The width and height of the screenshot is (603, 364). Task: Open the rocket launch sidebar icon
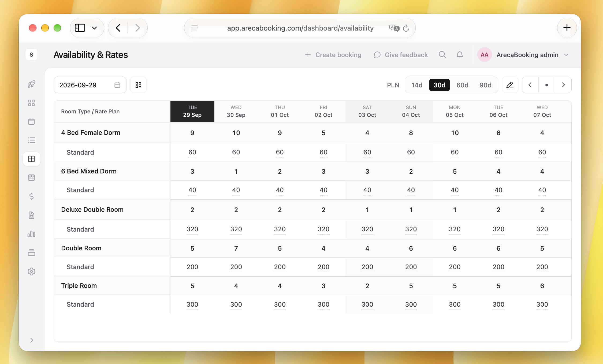point(32,84)
